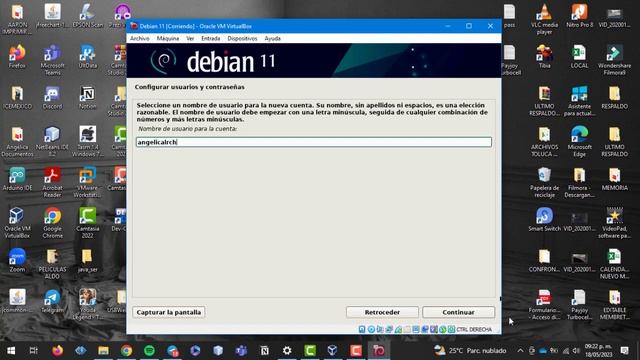Click Capturar la pantalla button

(x=169, y=312)
